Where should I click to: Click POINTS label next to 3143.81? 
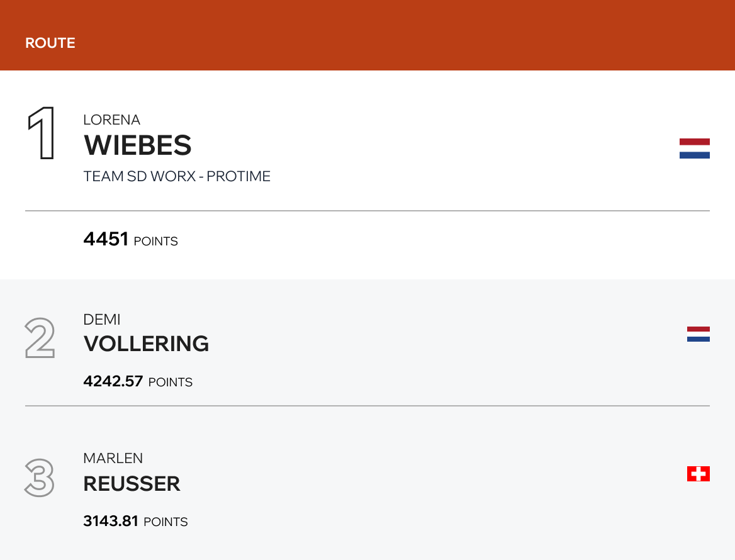click(166, 522)
